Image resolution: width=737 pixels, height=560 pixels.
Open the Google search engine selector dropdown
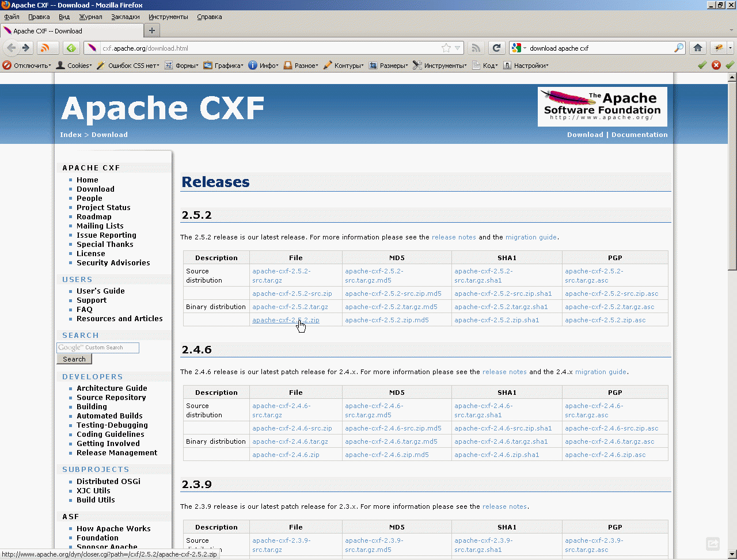[x=518, y=48]
